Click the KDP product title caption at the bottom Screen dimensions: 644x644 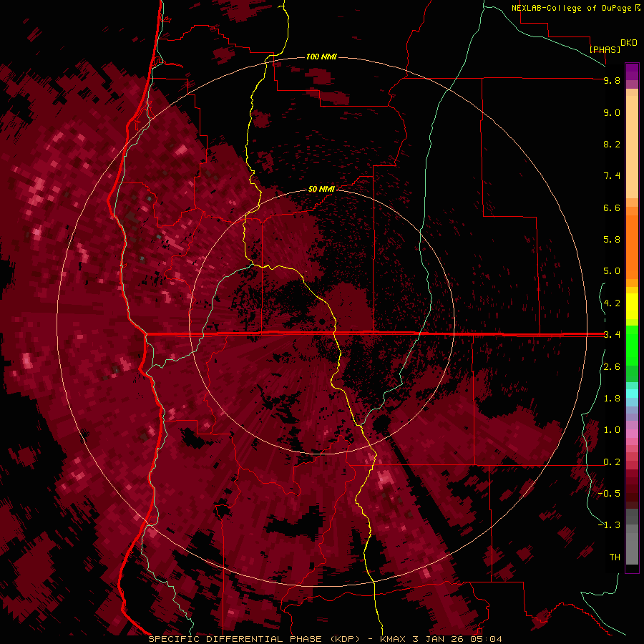[x=325, y=639]
